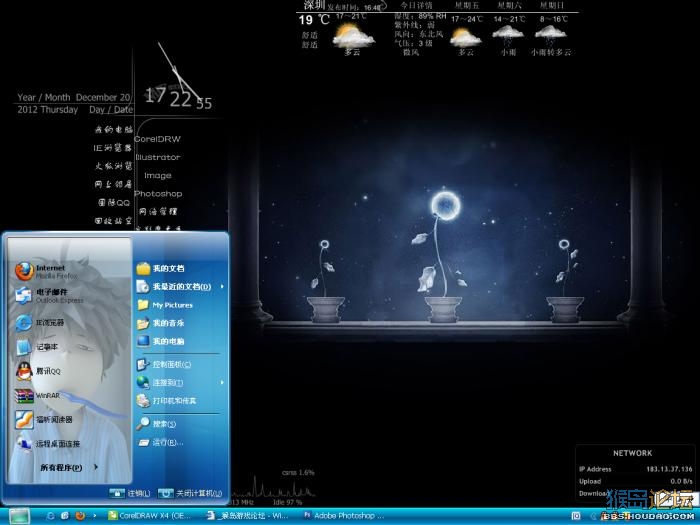Launch Internet Explorer from Quick Launch
The image size is (700, 525).
pos(50,516)
